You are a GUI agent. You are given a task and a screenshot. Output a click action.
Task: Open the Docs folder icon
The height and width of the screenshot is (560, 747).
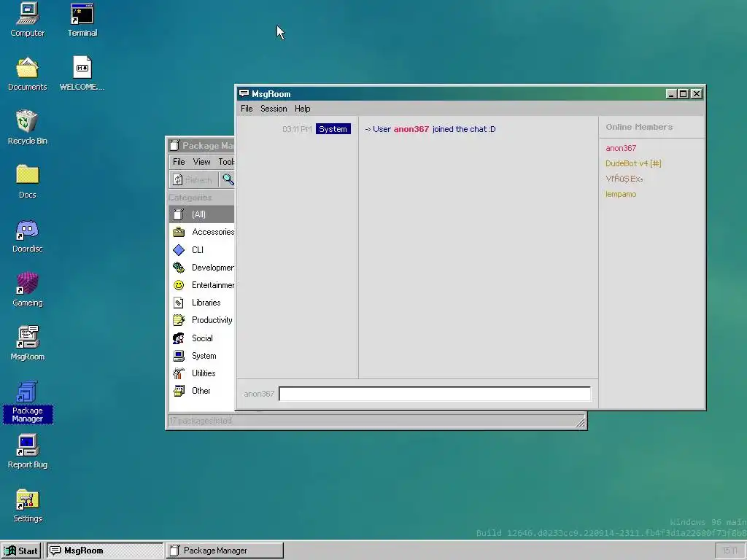pyautogui.click(x=27, y=182)
